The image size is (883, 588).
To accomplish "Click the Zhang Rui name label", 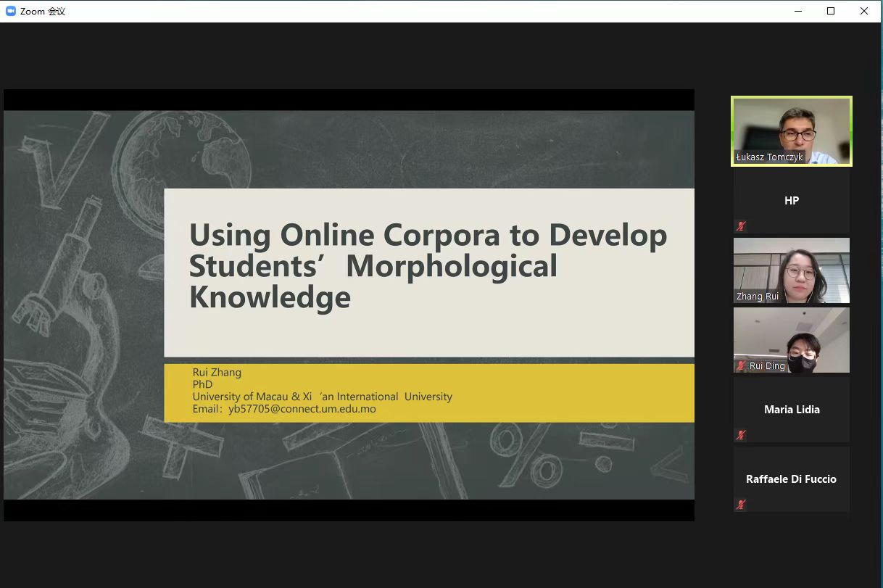I will click(x=758, y=297).
